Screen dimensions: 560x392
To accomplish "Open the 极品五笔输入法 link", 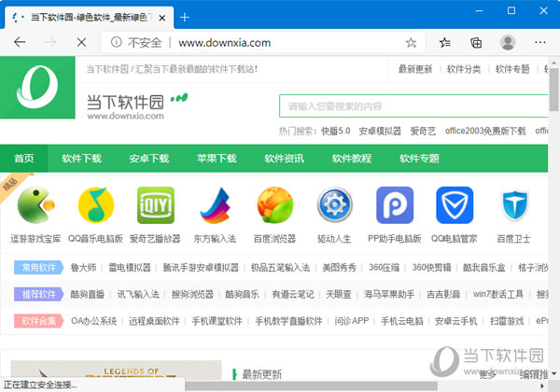I will pyautogui.click(x=280, y=268).
